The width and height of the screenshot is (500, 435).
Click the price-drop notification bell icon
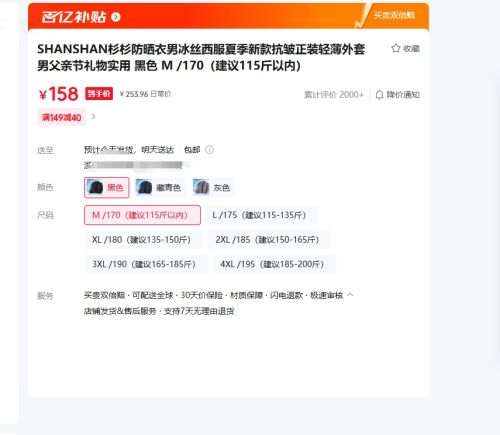[x=379, y=95]
